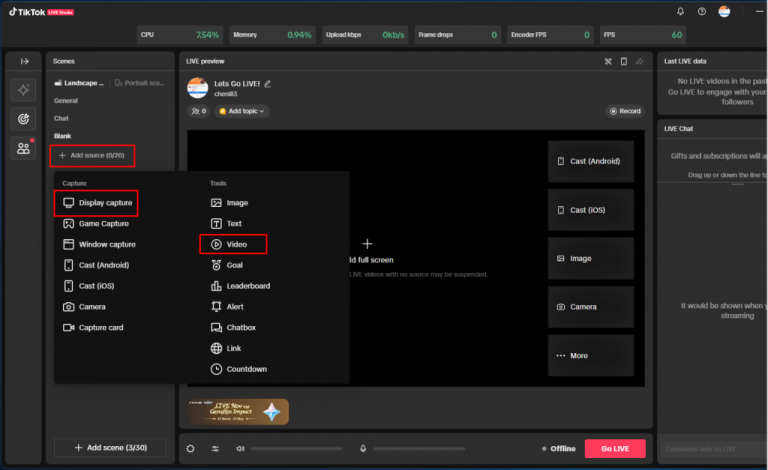Collapse the left sidebar with arrow icon
The width and height of the screenshot is (768, 470).
click(x=24, y=61)
